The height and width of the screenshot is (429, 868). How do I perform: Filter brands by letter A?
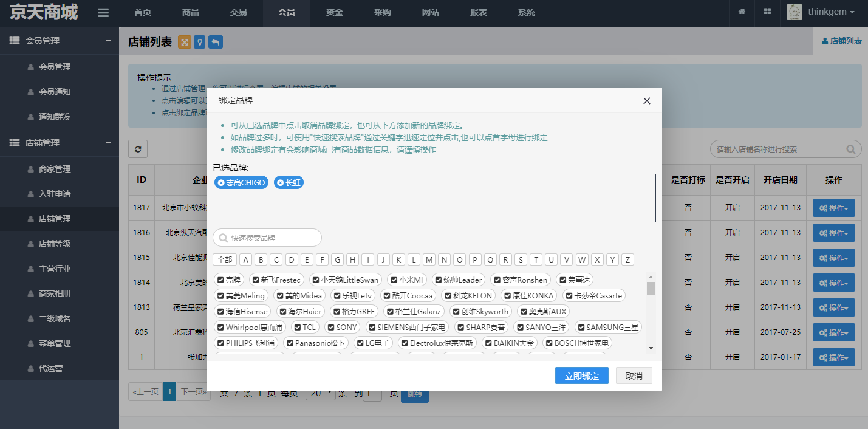(x=245, y=259)
